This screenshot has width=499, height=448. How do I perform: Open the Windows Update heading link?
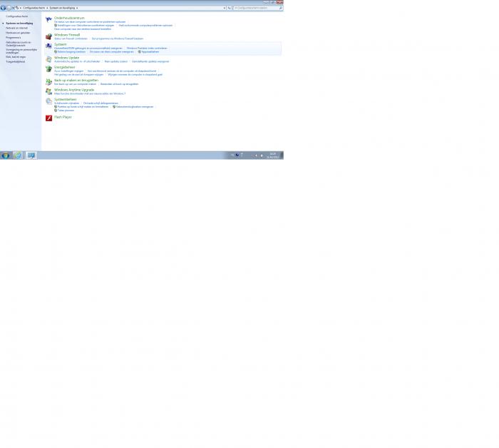coord(66,58)
